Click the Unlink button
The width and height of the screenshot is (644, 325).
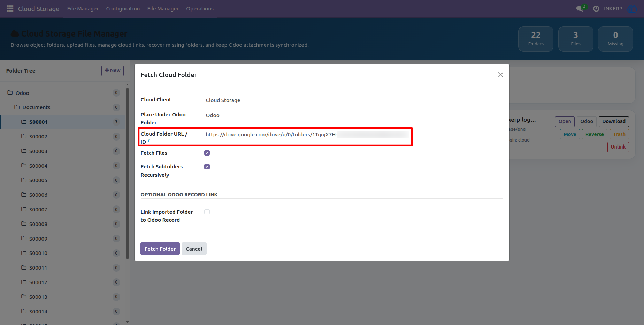point(618,147)
